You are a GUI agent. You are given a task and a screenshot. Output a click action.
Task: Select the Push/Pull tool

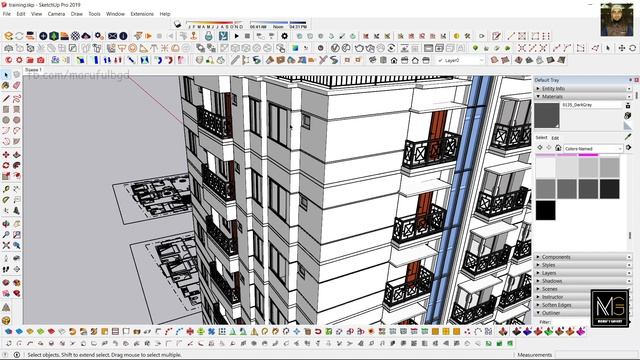click(x=16, y=155)
